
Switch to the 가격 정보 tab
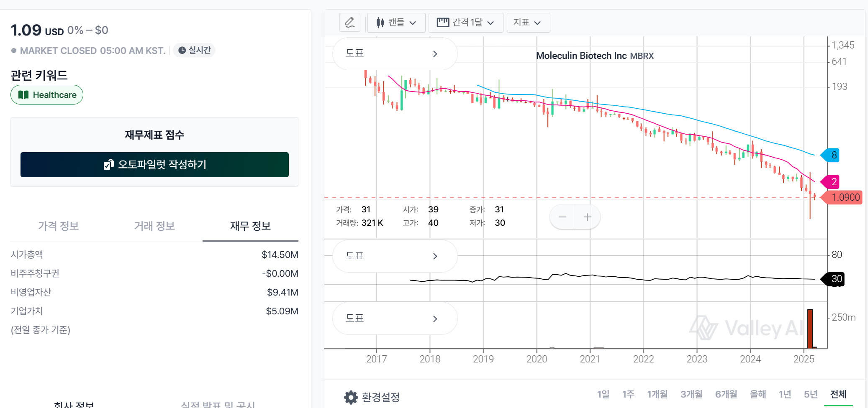pyautogui.click(x=59, y=226)
